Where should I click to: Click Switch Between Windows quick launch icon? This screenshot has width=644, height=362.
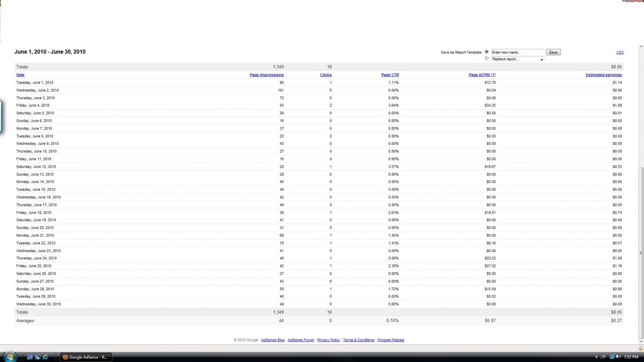pyautogui.click(x=38, y=357)
